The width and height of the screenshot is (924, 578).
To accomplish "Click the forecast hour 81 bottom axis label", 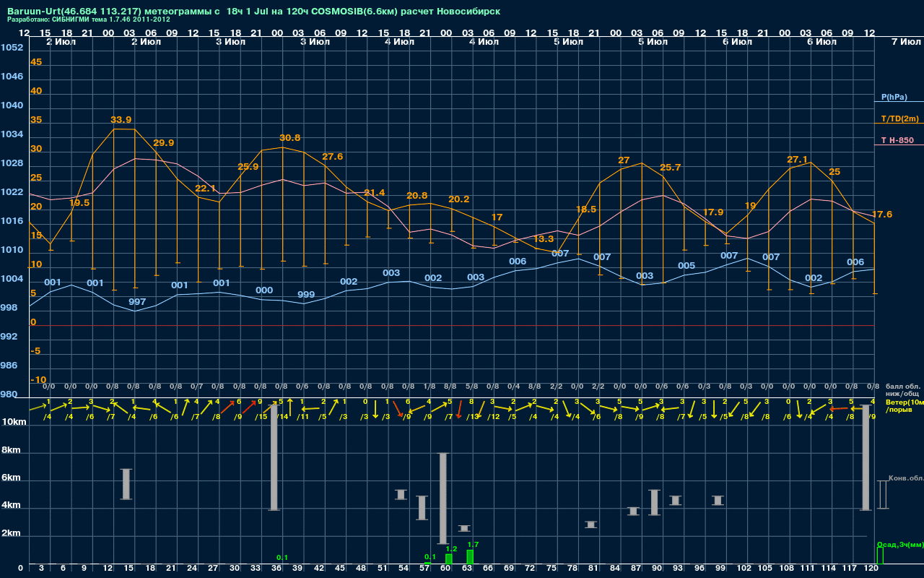I will (595, 569).
